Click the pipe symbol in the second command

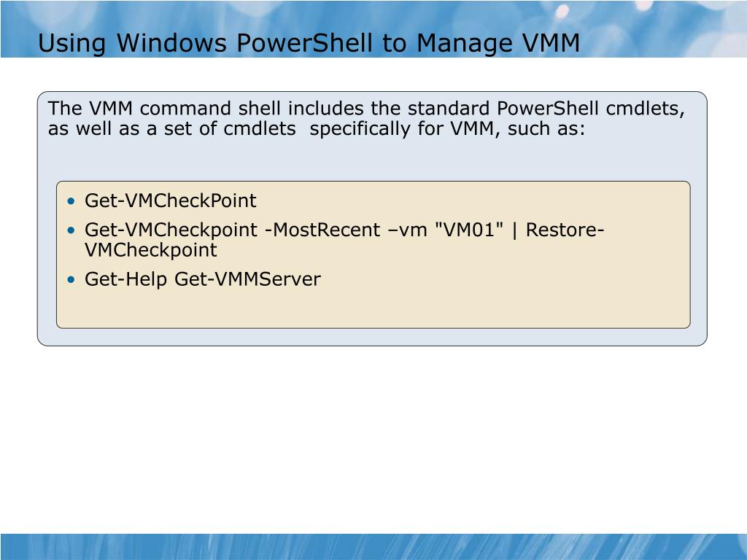[x=514, y=230]
